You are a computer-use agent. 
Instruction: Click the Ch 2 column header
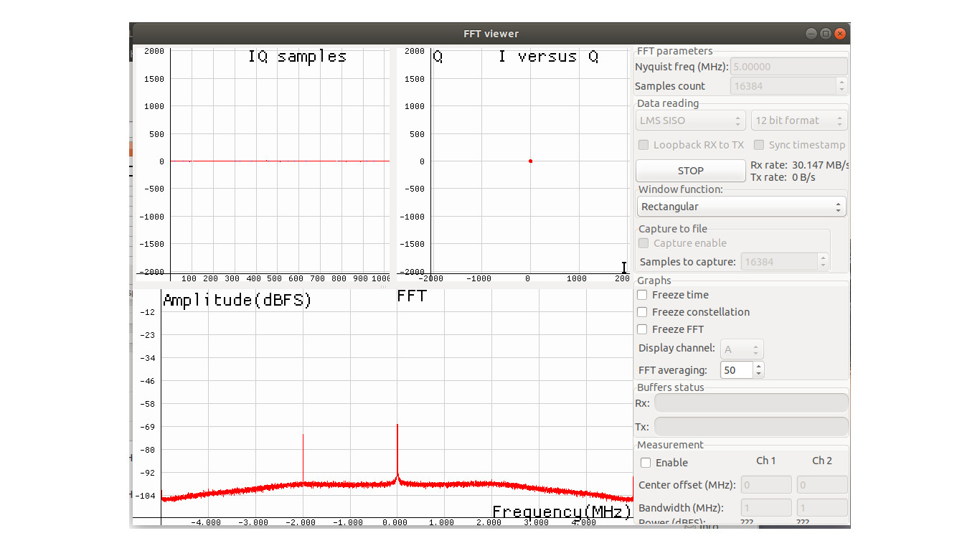tap(822, 461)
